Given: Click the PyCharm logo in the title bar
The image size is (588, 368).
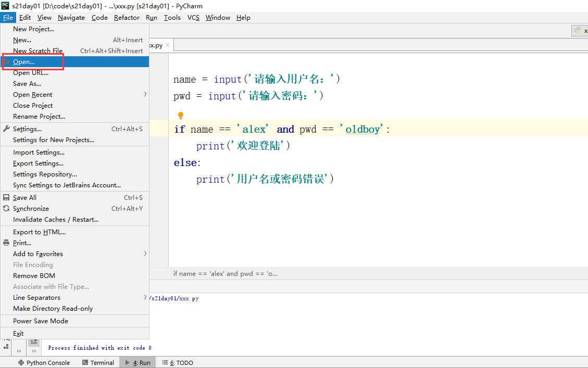Looking at the screenshot, I should 5,5.
